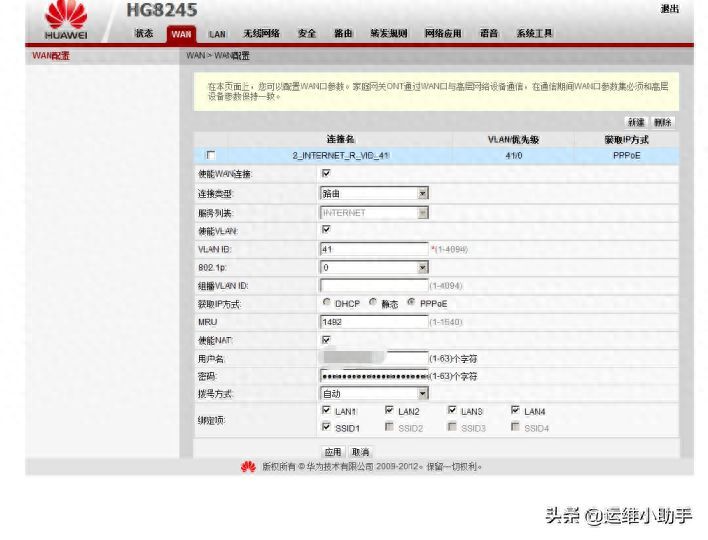Screen dimensions: 708x540
Task: Open the 802.1p dropdown
Action: tap(374, 267)
